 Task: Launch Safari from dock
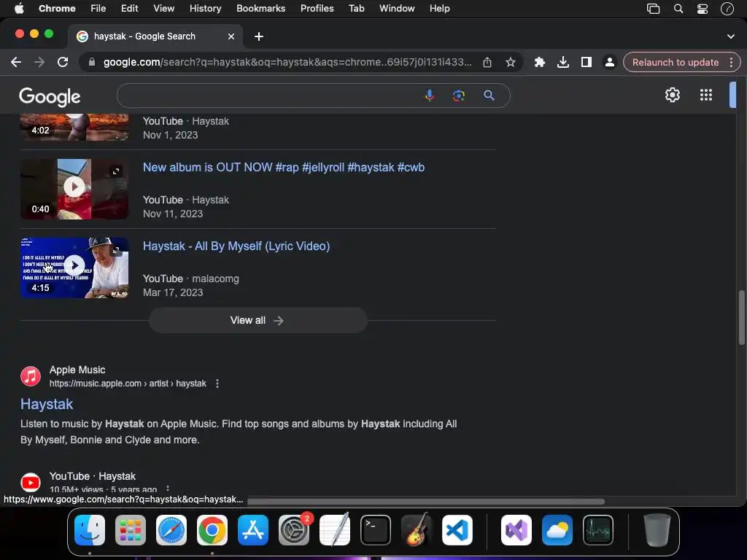pos(171,530)
